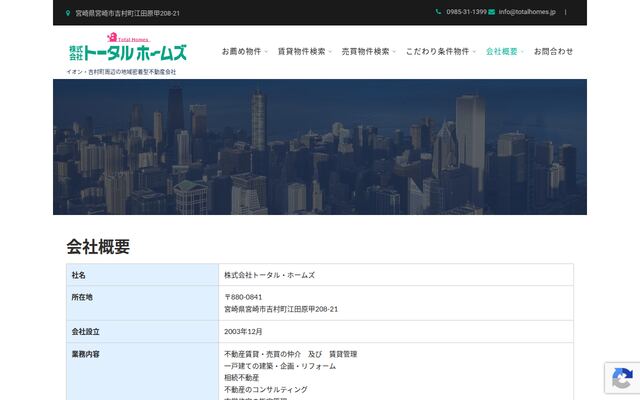The image size is (640, 400).
Task: Select 株式会社トータル・ホームズ cell text
Action: [x=269, y=275]
